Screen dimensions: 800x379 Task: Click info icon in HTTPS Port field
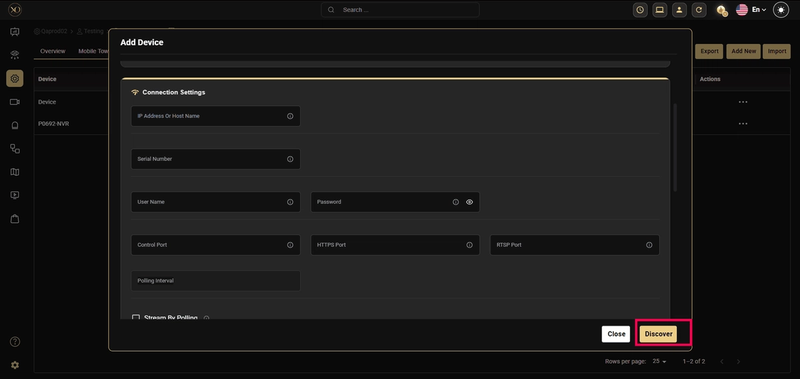pos(469,245)
